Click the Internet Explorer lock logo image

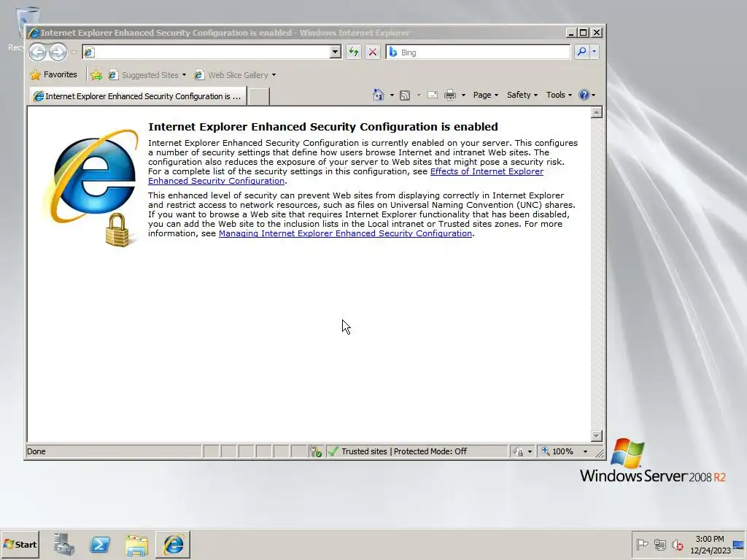click(x=91, y=187)
